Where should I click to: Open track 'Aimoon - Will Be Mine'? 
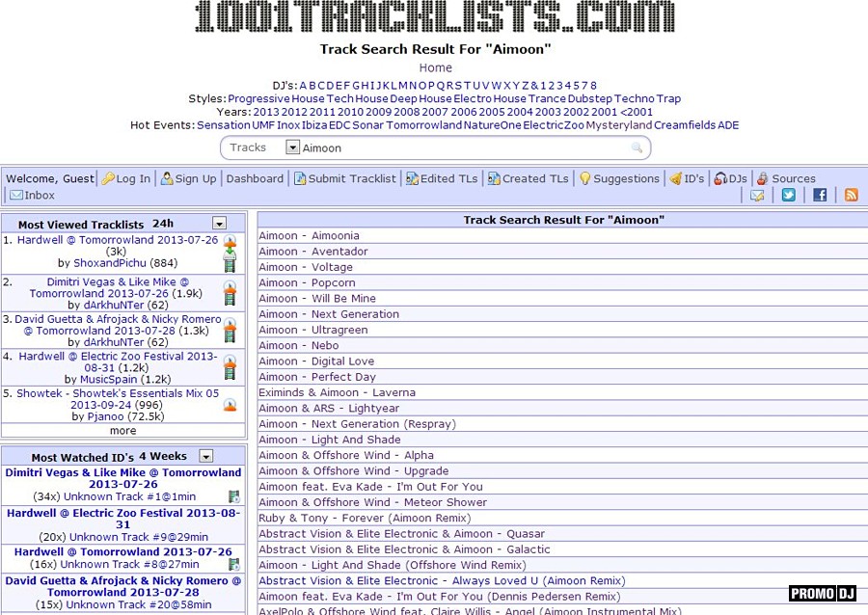click(x=317, y=298)
